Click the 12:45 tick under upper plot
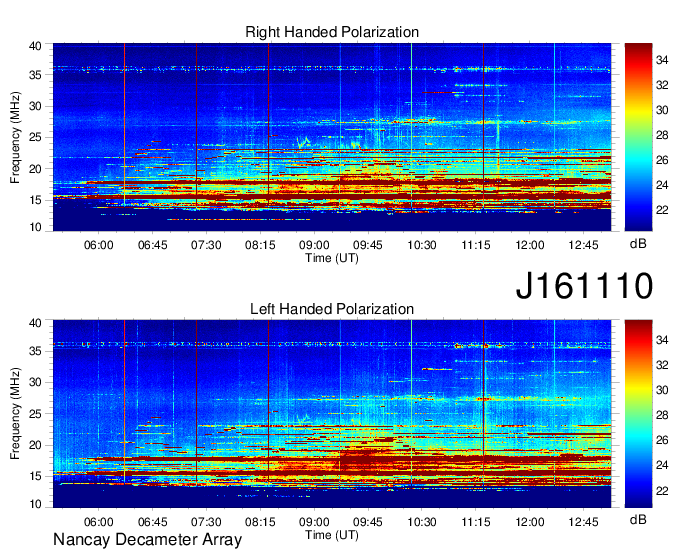Viewport: 680px width, 552px height. click(x=583, y=245)
